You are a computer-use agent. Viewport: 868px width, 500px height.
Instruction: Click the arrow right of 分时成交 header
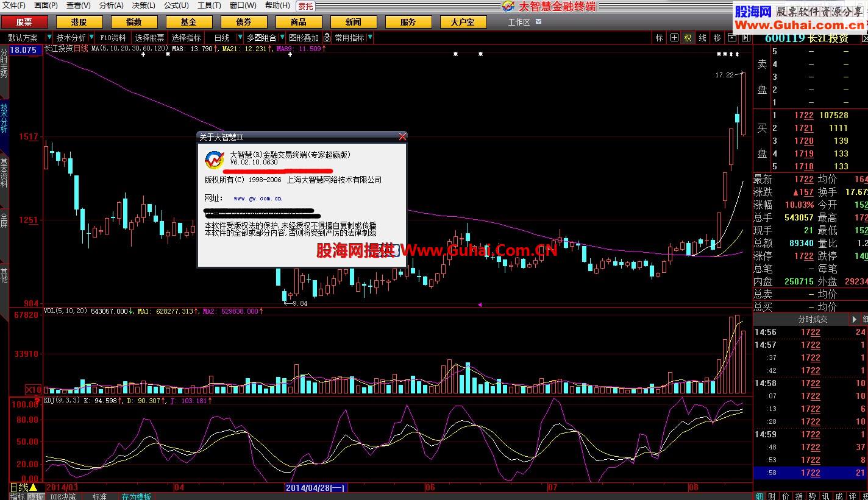click(x=855, y=320)
